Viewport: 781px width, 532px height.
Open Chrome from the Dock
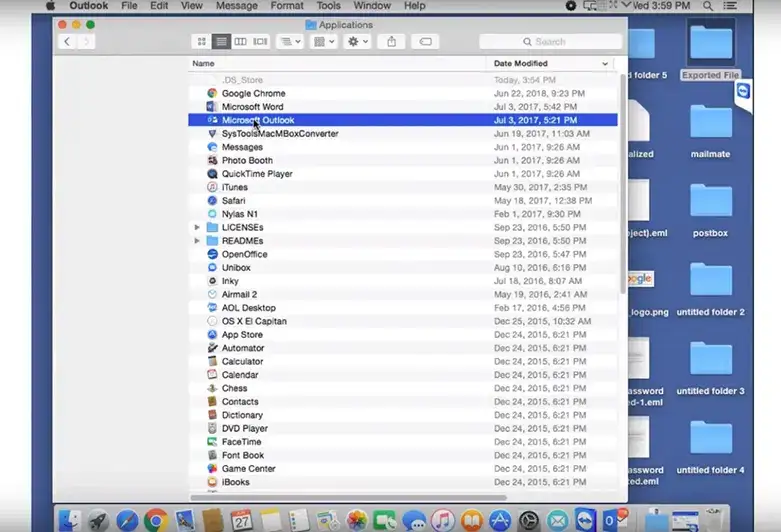coord(156,521)
